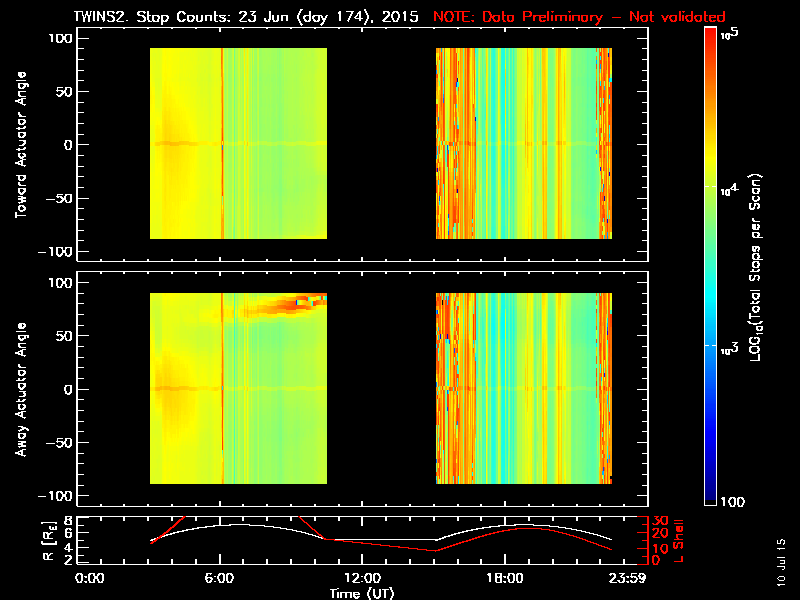This screenshot has width=800, height=600.
Task: Select the 'Toward Actuator Angle' axis label
Action: [x=20, y=144]
